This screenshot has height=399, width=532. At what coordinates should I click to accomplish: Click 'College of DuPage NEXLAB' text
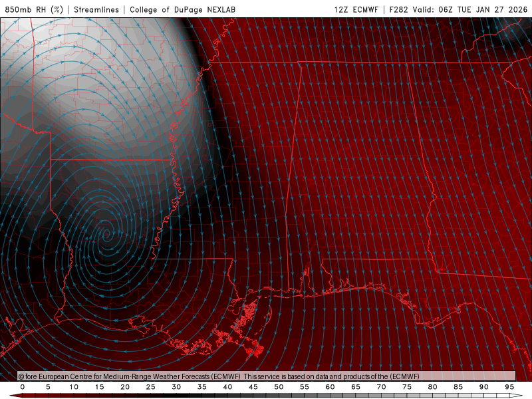(182, 9)
